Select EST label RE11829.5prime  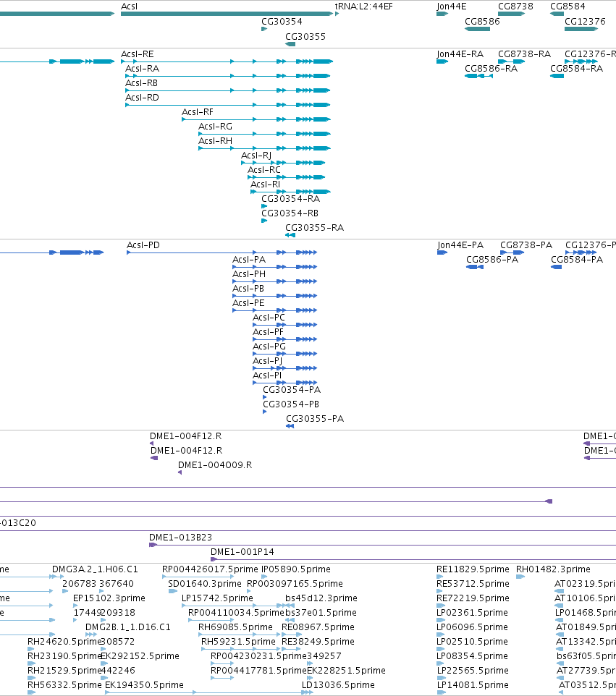(x=473, y=569)
